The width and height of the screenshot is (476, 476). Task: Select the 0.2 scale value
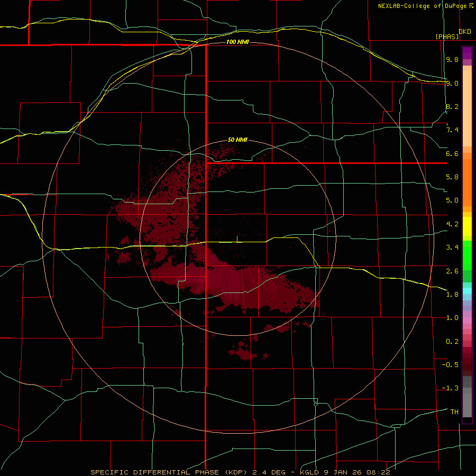pyautogui.click(x=452, y=342)
